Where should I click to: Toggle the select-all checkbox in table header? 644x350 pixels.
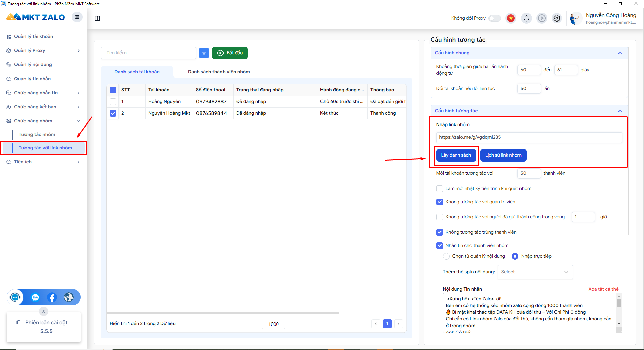pyautogui.click(x=113, y=90)
